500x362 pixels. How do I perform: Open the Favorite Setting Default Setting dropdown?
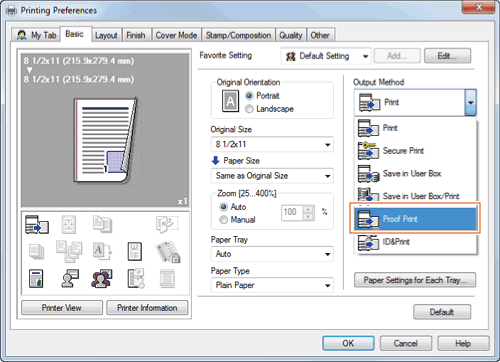coord(326,56)
